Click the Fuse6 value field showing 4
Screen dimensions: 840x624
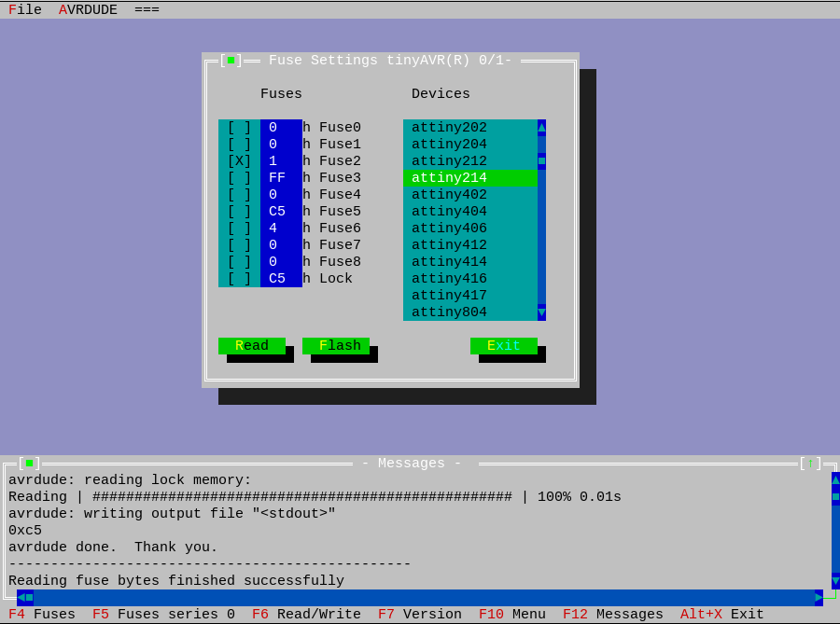(x=281, y=228)
